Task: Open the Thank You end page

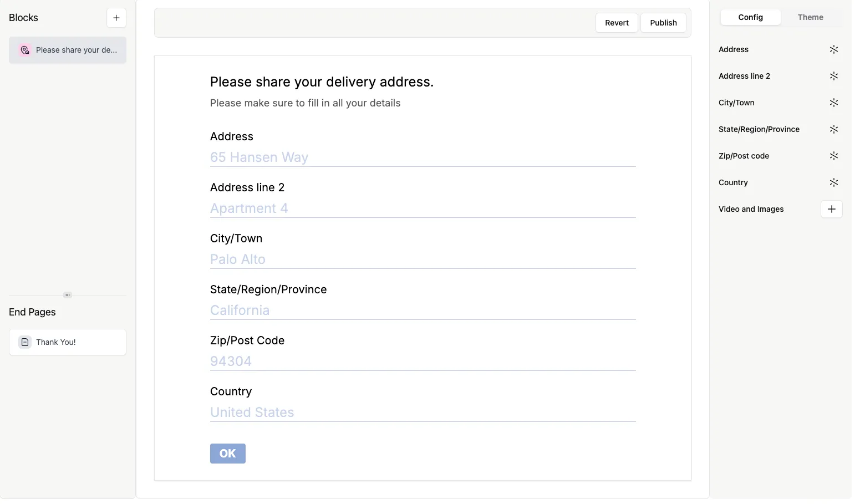Action: coord(67,342)
